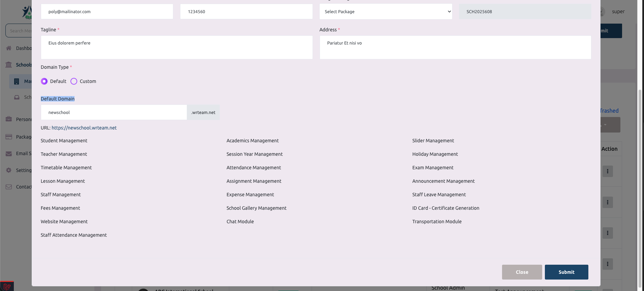Click the Teacher Management feature text

click(x=64, y=154)
